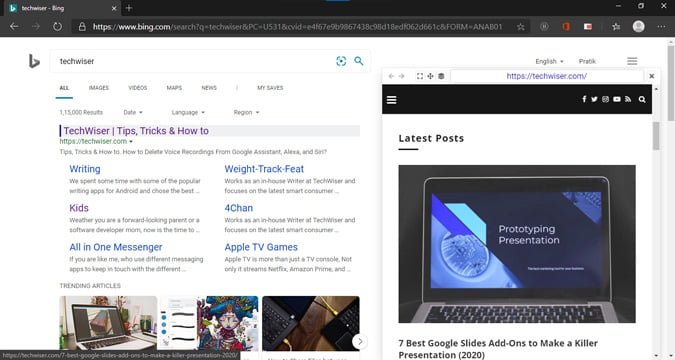The width and height of the screenshot is (675, 360).
Task: Select the ALL results tab
Action: coord(64,88)
